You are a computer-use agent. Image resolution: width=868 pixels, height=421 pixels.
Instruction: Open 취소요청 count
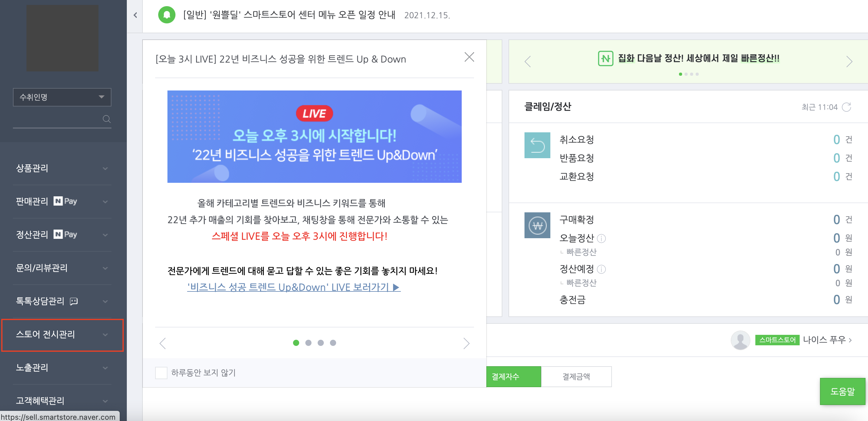tap(836, 139)
